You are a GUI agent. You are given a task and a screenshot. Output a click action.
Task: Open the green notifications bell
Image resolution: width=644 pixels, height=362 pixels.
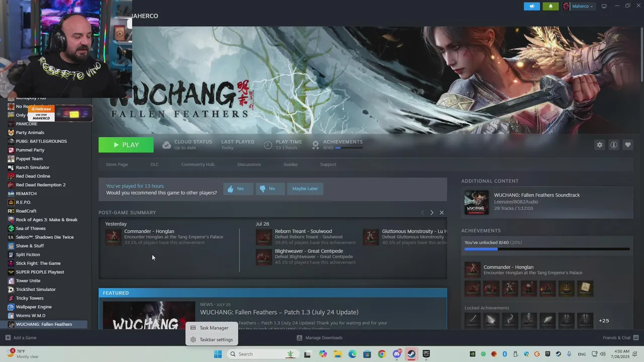tap(550, 7)
